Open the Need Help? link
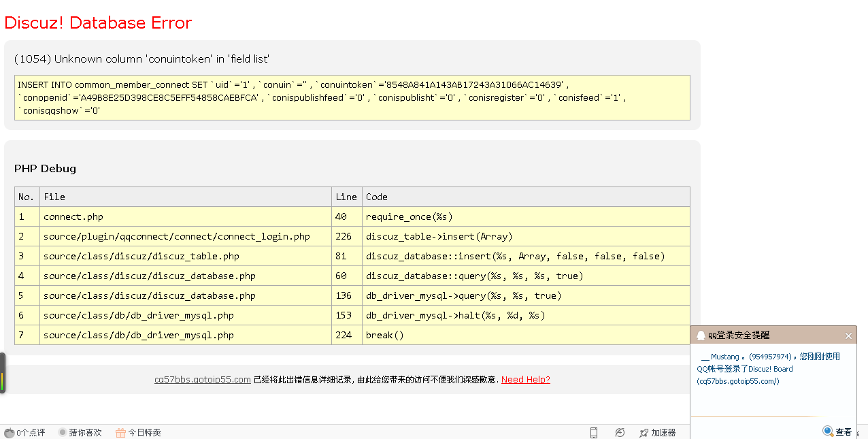Viewport: 868px width, 439px height. point(525,380)
